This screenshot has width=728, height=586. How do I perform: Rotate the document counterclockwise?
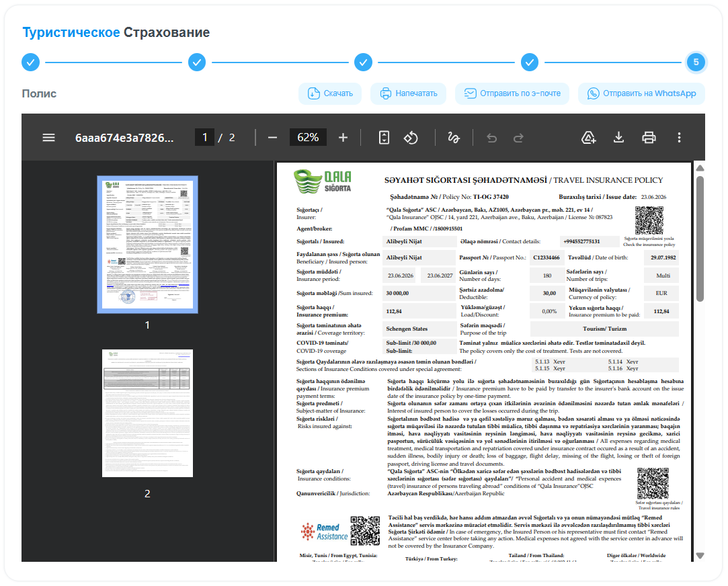(x=411, y=138)
